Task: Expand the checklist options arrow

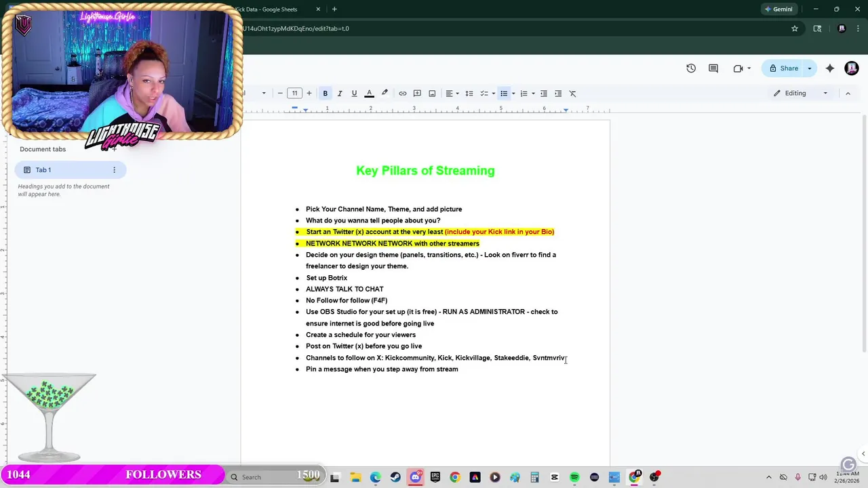Action: [x=493, y=94]
